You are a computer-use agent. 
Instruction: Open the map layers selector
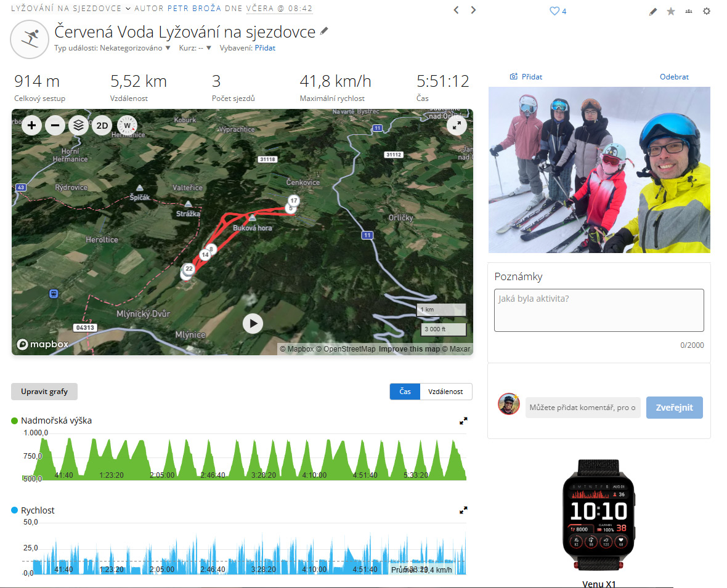[x=78, y=126]
